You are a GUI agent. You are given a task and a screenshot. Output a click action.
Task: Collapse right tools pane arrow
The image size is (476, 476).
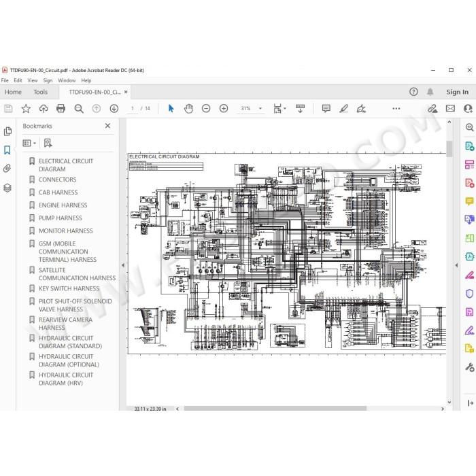coord(456,265)
